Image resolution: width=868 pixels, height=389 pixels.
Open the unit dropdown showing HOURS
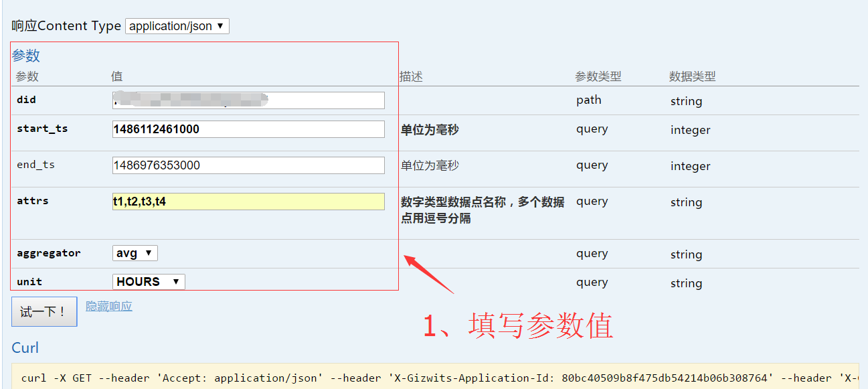[x=148, y=281]
